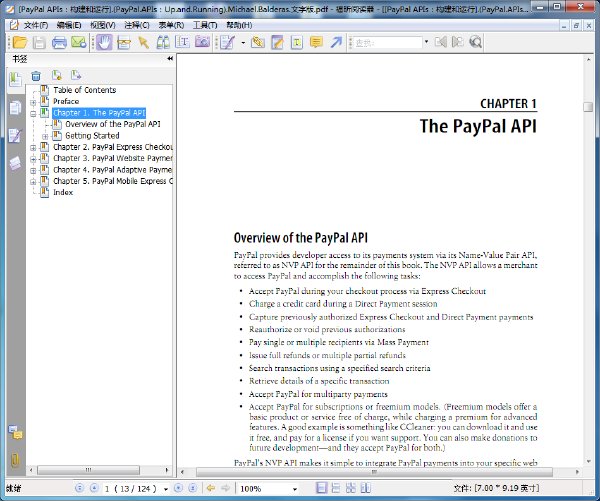Open the Attachments paperclip sidebar panel
600x501 pixels.
click(15, 460)
